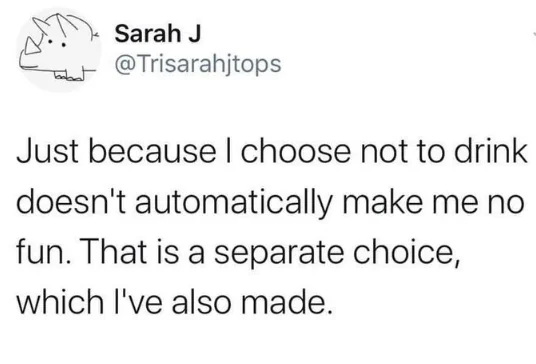Viewport: 536px width, 364px height.
Task: Visit the @Trisarahjtops handle
Action: pyautogui.click(x=198, y=64)
